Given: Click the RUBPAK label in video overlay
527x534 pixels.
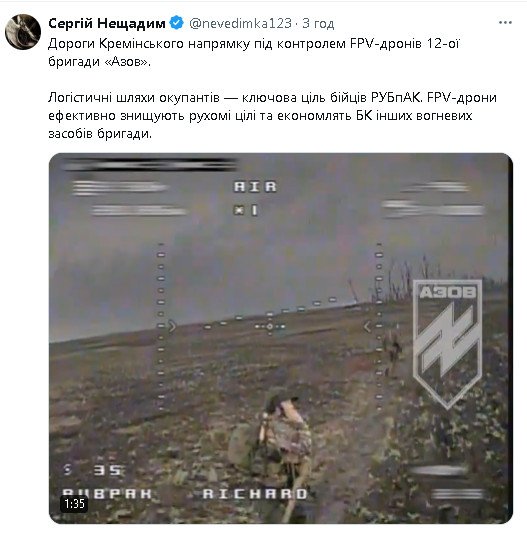Looking at the screenshot, I should 107,494.
